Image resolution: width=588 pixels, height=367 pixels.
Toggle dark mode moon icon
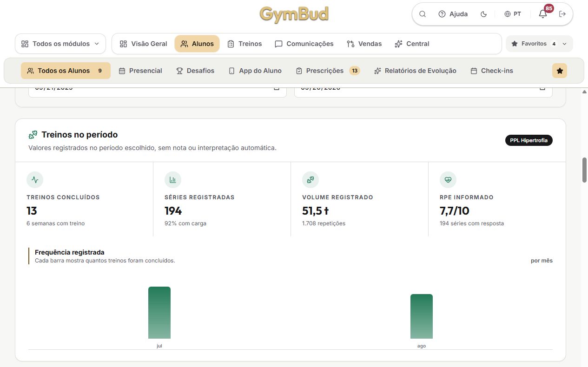pos(483,14)
